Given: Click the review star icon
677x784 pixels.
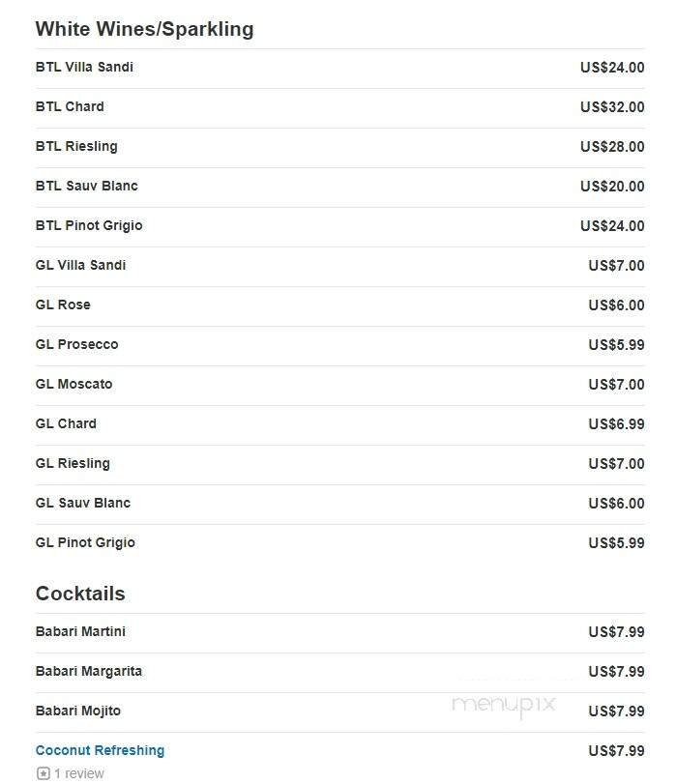Looking at the screenshot, I should 43,773.
